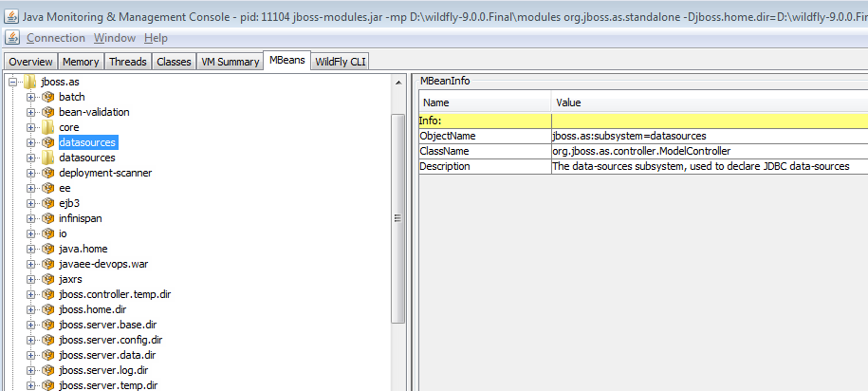Click the io MBean icon
This screenshot has height=391, width=868.
point(48,233)
